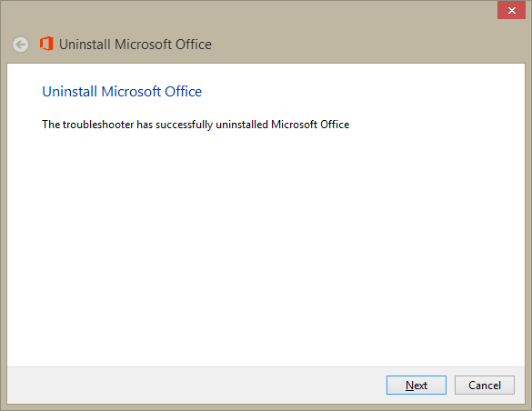Select the grayed-out back navigation arrow
532x411 pixels.
coord(21,45)
